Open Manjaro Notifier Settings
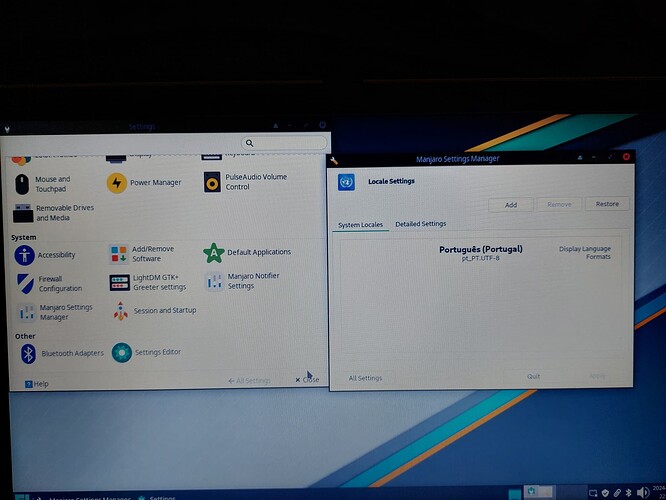Image resolution: width=666 pixels, height=500 pixels. [x=243, y=281]
